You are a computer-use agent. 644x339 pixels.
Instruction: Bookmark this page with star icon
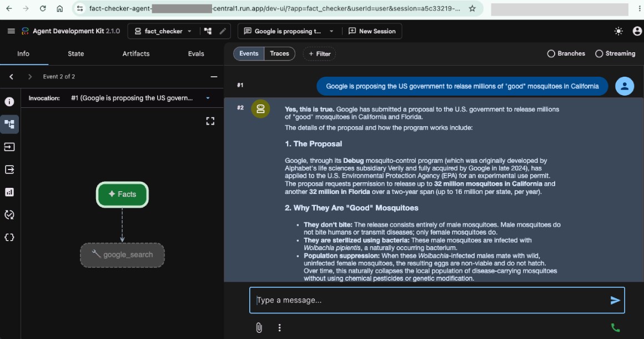[x=472, y=9]
